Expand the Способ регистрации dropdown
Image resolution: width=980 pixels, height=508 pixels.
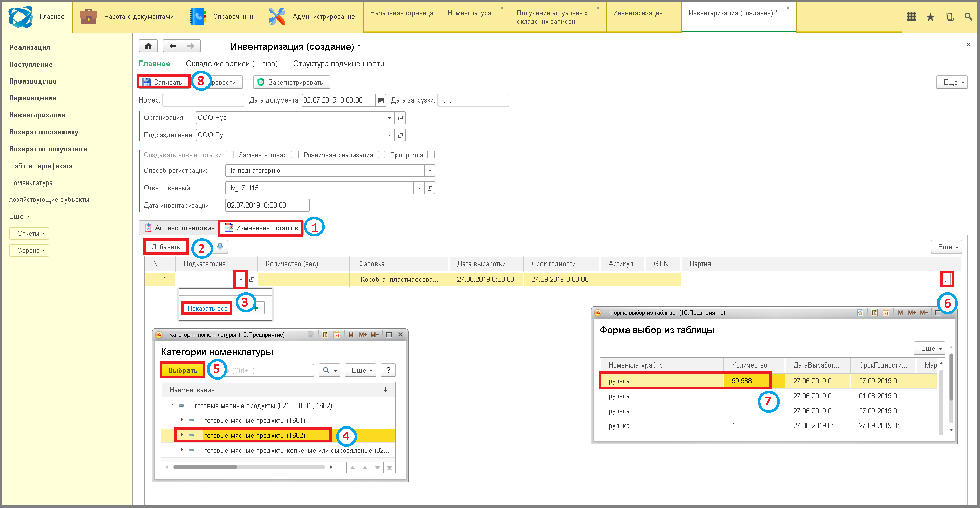tap(430, 171)
